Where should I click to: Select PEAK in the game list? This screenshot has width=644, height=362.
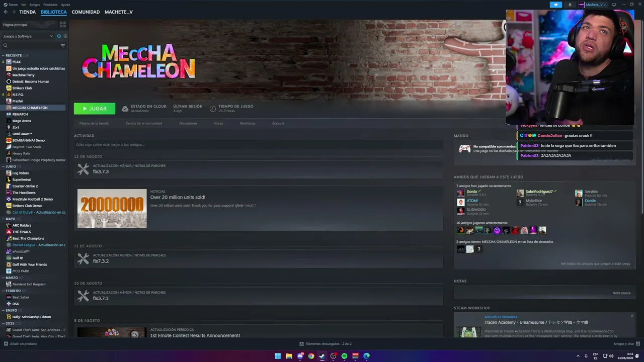pos(17,62)
